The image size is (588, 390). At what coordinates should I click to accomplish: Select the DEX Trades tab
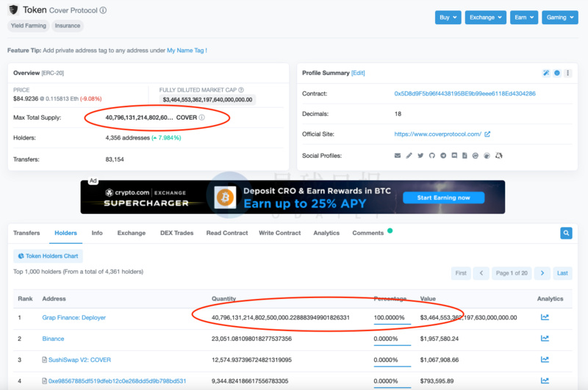point(176,233)
